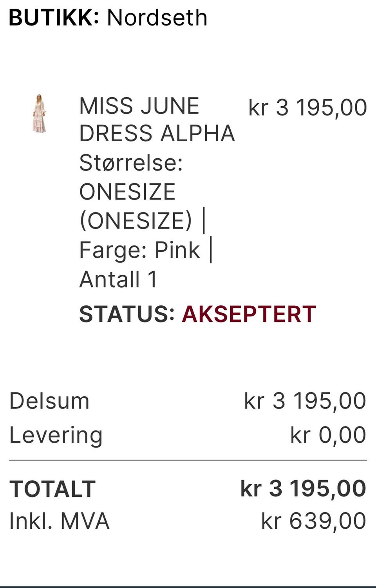Tap the (ONESIZE) size text in parentheses
Viewport: 376px width, 588px height.
[x=136, y=221]
